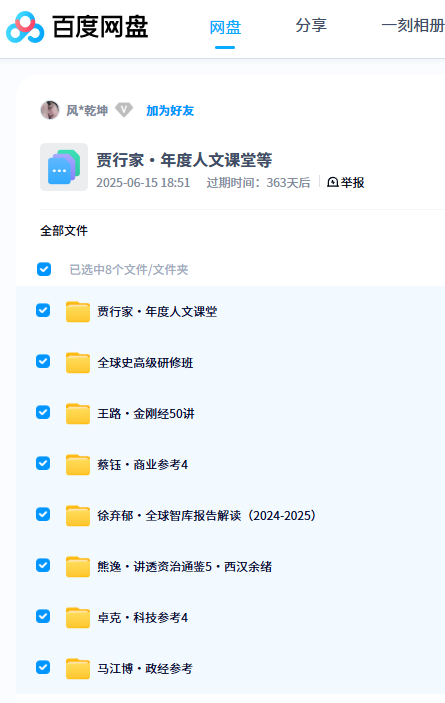Click folder icon of 蔡钰·商业参考4

point(78,464)
